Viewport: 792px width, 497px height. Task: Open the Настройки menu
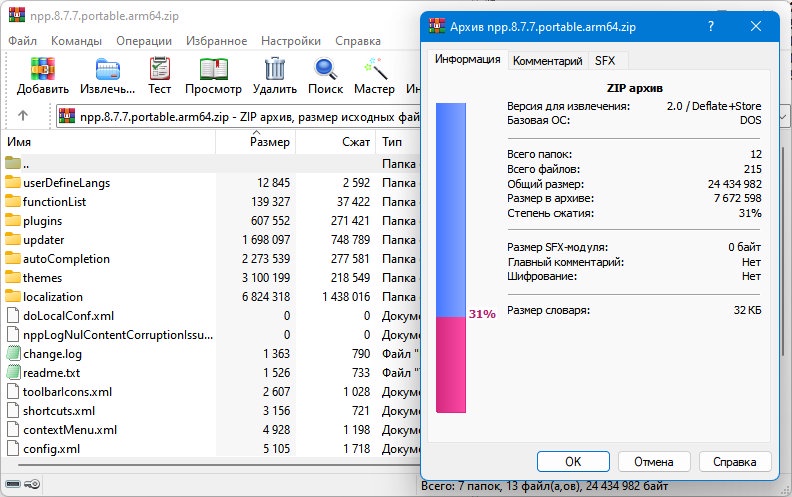pyautogui.click(x=291, y=41)
